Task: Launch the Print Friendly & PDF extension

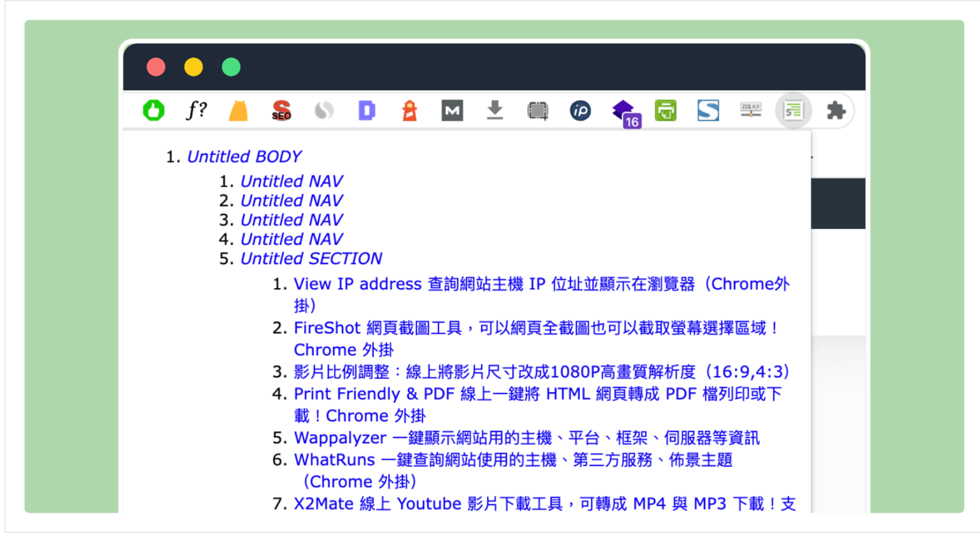Action: (x=665, y=110)
